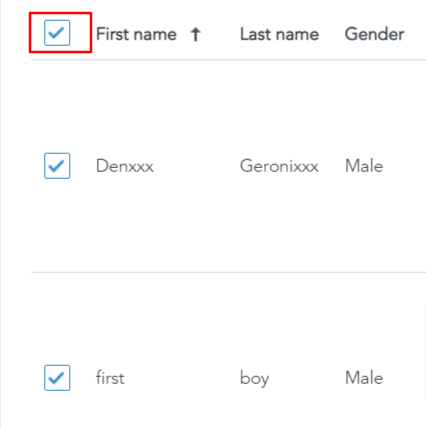
Task: Click the 'boy' last name cell
Action: [254, 379]
